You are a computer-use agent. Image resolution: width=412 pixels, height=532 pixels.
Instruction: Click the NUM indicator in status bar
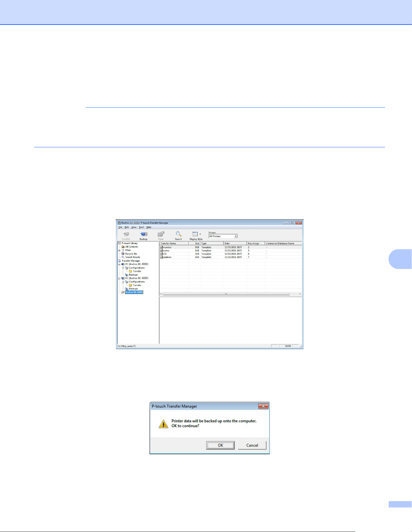tap(288, 346)
